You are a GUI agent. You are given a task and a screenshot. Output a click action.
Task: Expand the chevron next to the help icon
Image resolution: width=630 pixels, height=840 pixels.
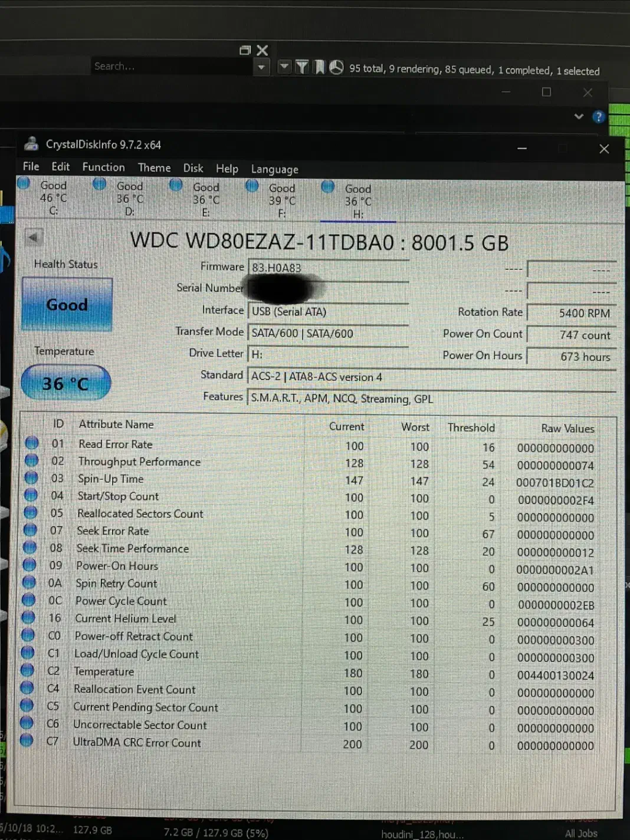pyautogui.click(x=579, y=116)
